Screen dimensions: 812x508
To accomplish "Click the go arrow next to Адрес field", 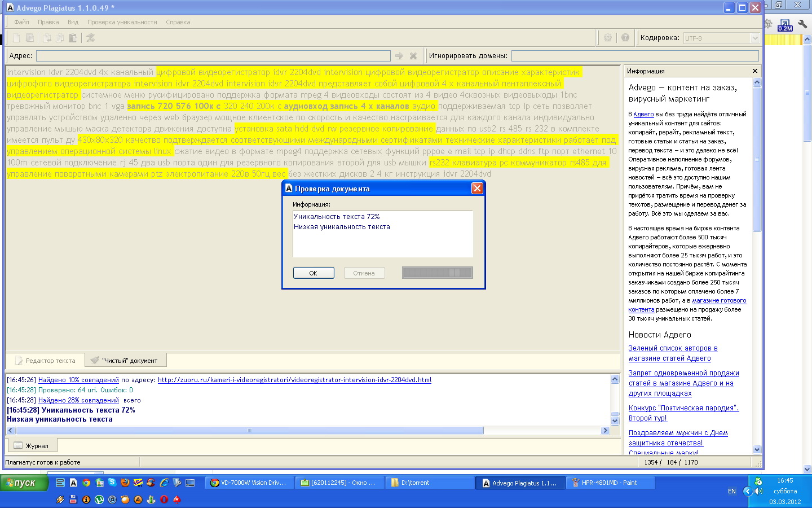I will (399, 56).
